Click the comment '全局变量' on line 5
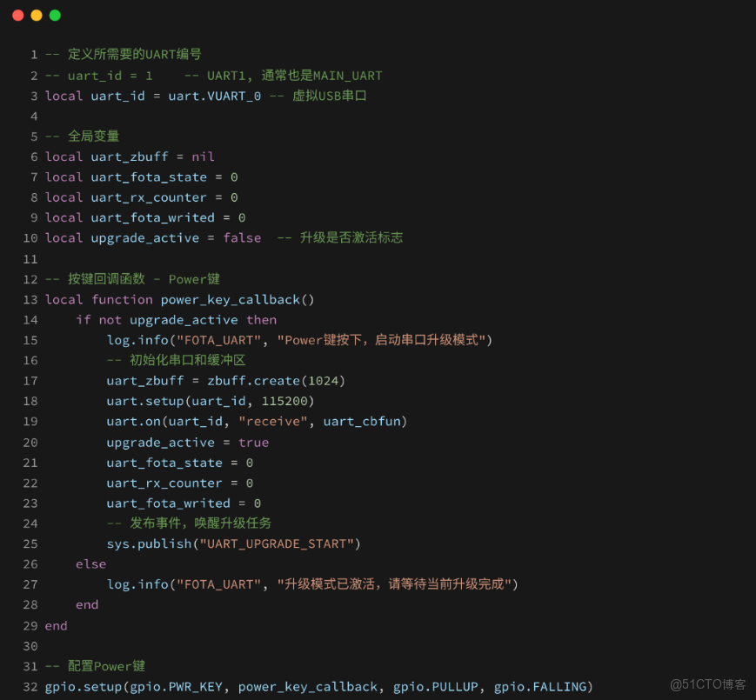This screenshot has height=700, width=756. point(94,137)
